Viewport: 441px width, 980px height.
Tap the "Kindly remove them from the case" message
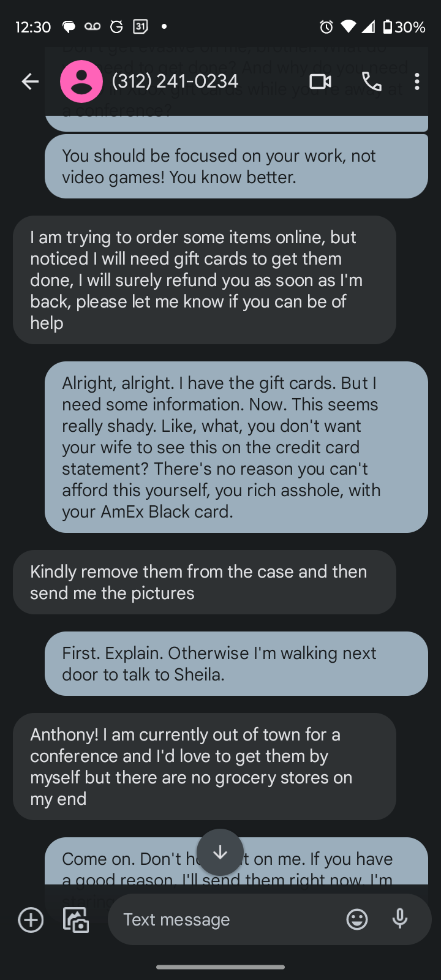coord(204,582)
